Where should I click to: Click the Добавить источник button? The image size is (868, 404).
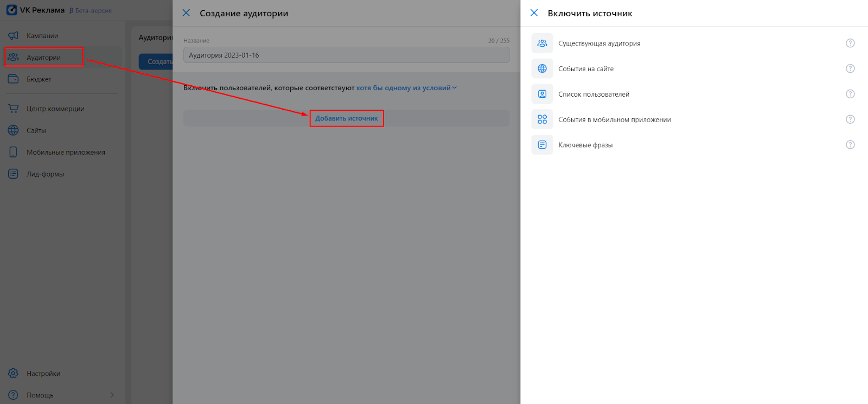[x=347, y=118]
